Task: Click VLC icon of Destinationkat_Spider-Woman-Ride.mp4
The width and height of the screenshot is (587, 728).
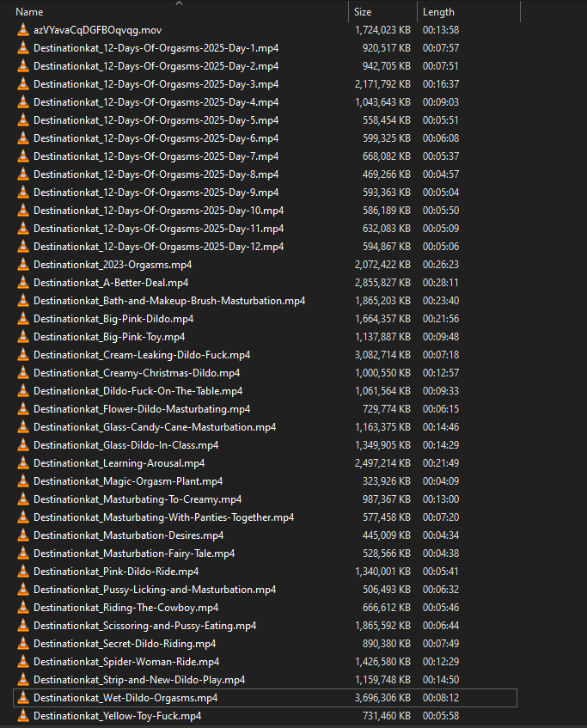Action: tap(22, 662)
